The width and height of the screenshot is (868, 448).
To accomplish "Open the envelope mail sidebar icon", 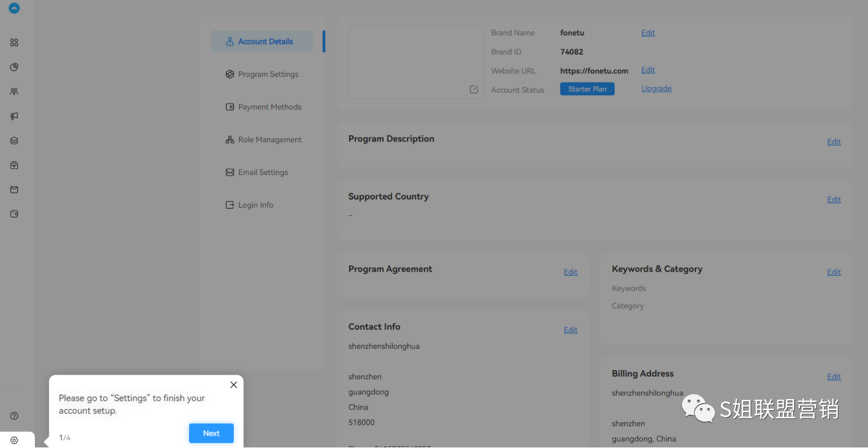I will click(x=15, y=190).
